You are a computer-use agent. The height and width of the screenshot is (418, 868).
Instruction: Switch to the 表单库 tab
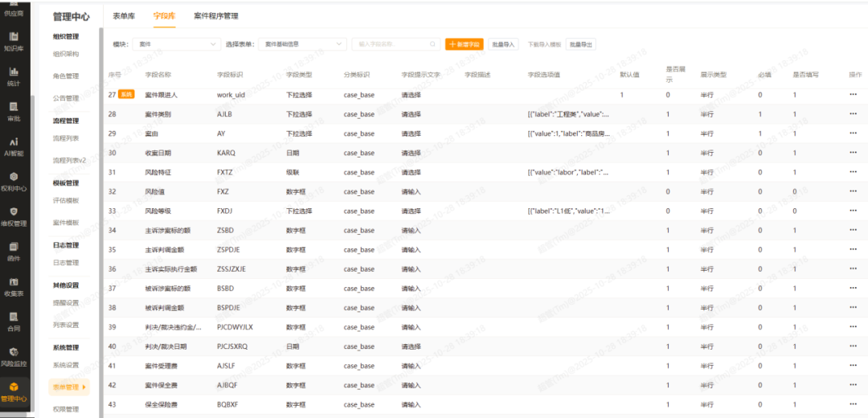click(x=124, y=16)
